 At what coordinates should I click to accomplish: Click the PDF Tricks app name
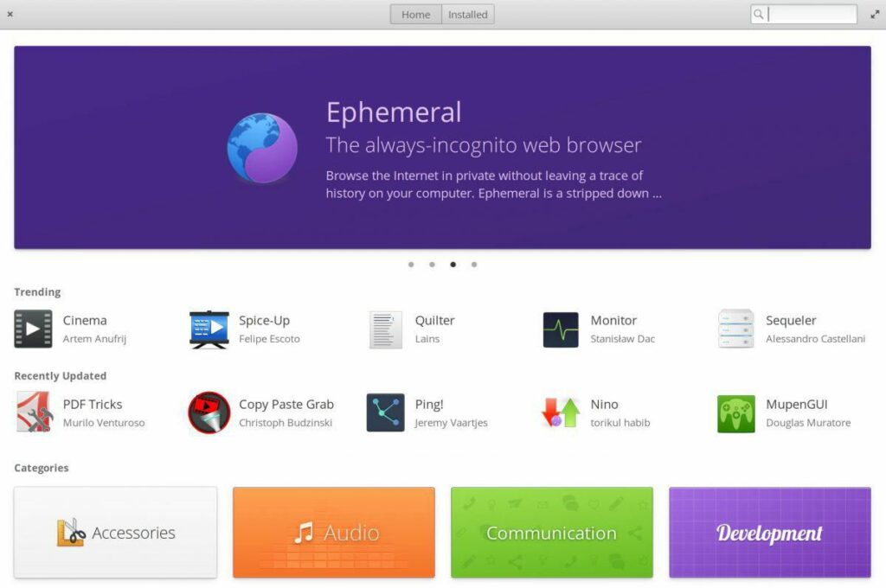pos(93,405)
